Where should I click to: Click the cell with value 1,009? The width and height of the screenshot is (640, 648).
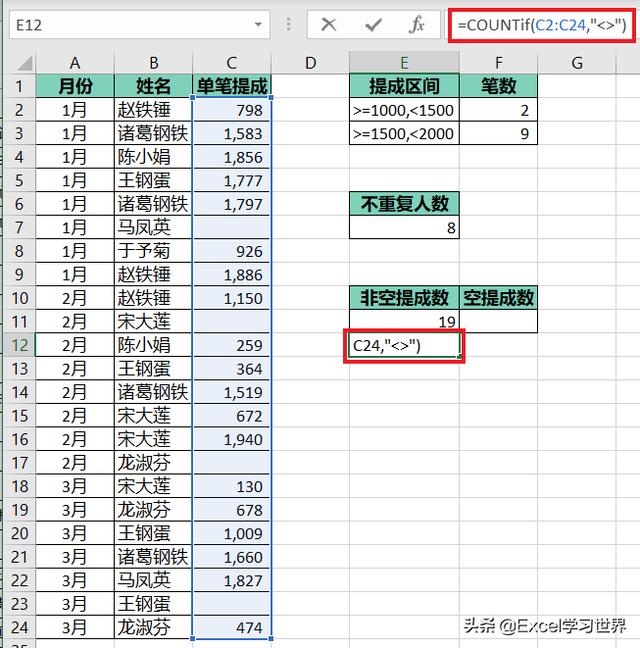click(231, 533)
